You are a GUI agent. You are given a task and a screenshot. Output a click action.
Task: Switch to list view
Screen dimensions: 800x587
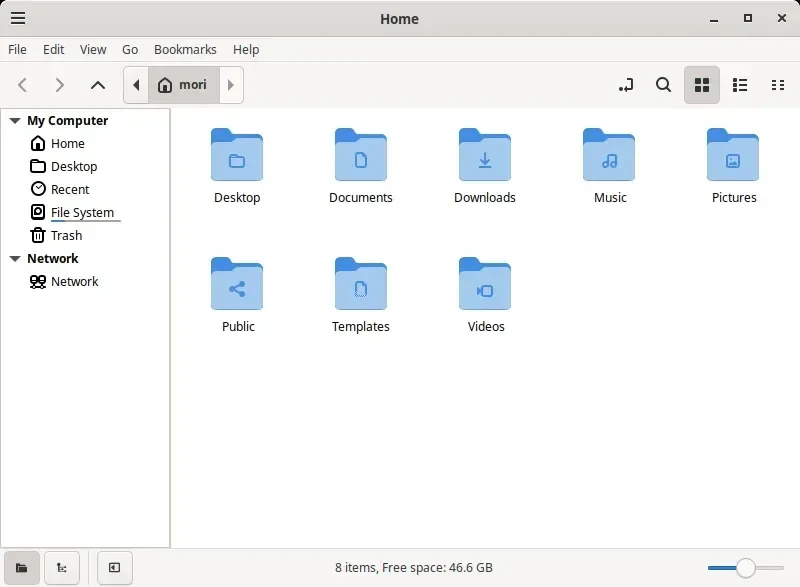[x=740, y=85]
